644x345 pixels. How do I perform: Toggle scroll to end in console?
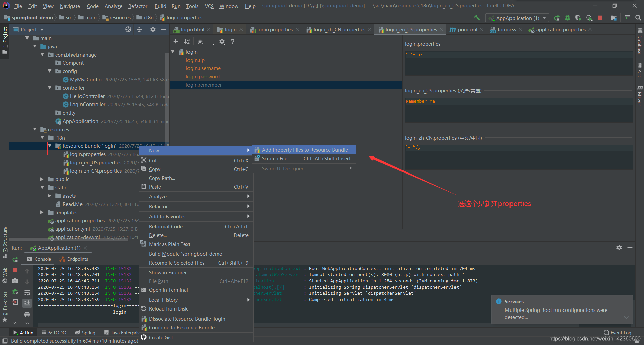27,303
